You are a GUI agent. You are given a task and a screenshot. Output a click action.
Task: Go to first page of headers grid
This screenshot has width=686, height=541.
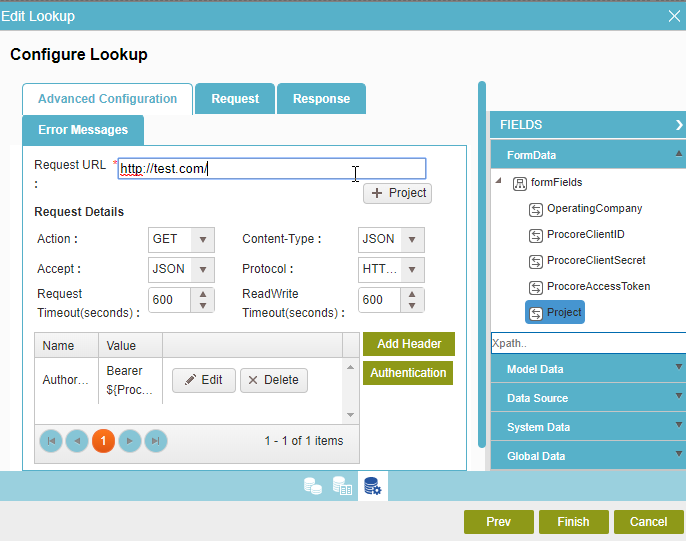[50, 440]
